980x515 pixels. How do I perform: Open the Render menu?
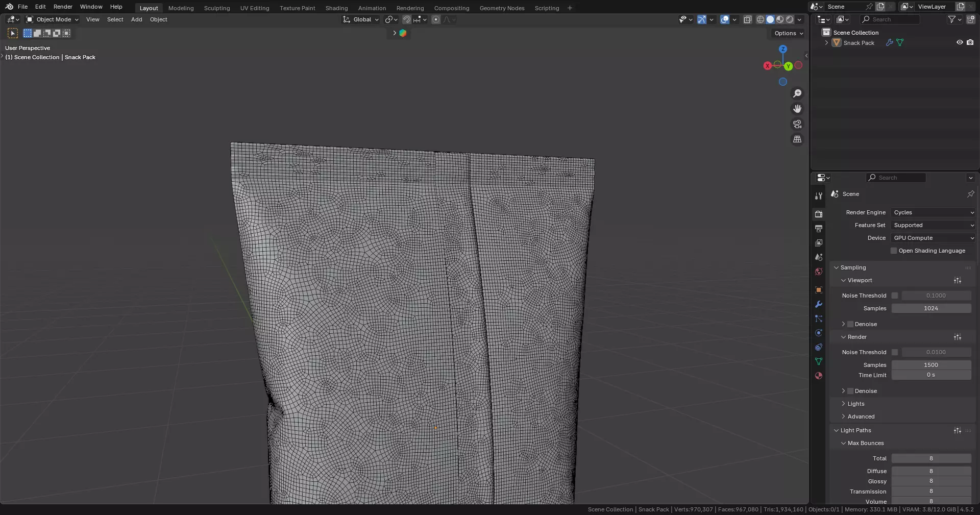(63, 7)
